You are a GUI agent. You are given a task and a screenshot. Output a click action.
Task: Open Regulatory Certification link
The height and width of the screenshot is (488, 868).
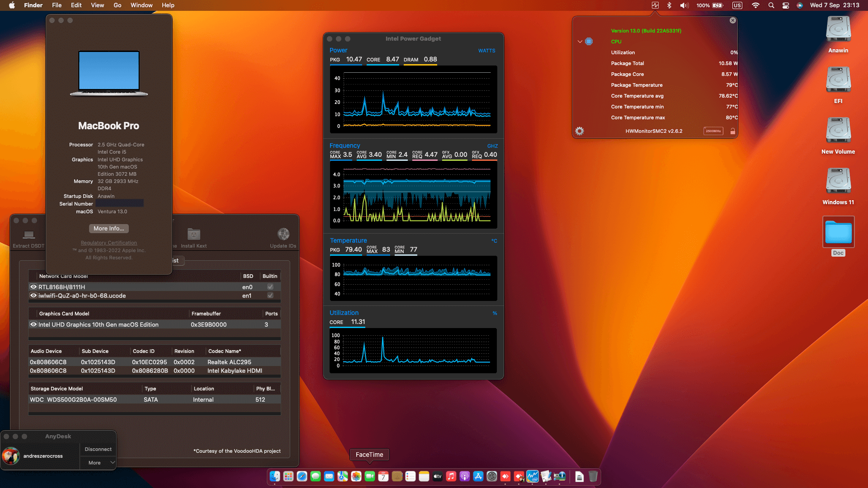click(x=109, y=243)
